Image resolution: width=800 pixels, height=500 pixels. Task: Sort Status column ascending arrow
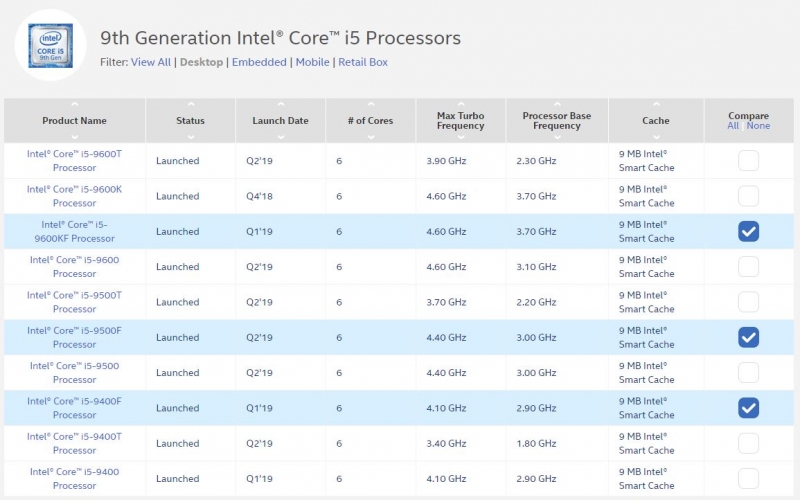click(x=191, y=105)
